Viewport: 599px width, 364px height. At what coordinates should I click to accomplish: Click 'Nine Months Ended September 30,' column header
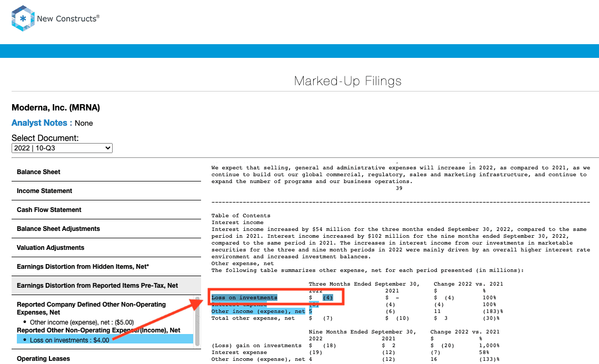click(x=363, y=332)
